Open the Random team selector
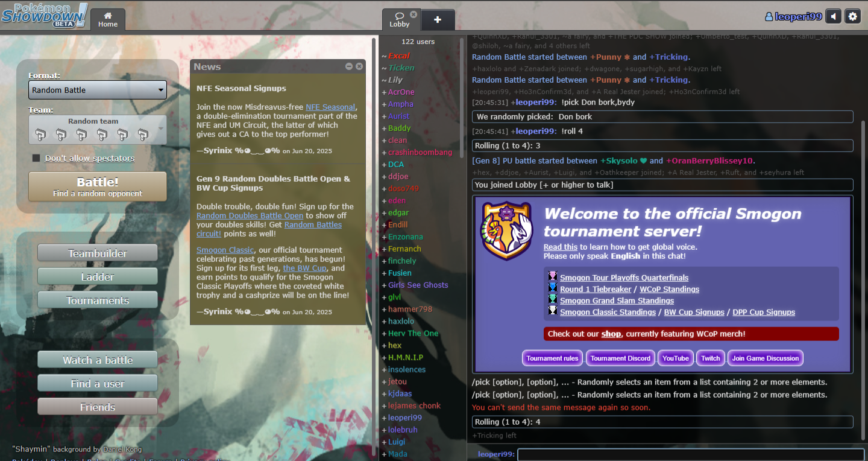 coord(98,130)
